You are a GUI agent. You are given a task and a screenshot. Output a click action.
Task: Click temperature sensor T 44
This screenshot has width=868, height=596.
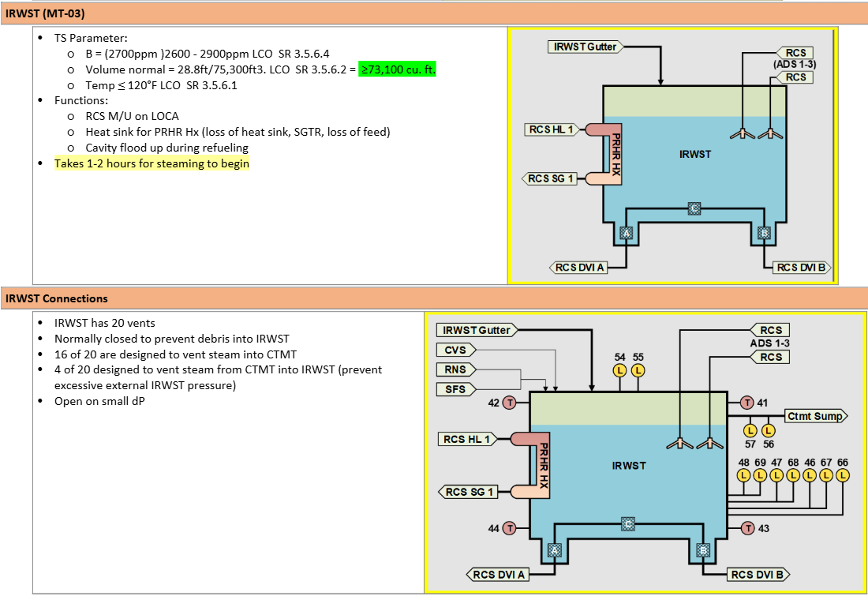(509, 528)
